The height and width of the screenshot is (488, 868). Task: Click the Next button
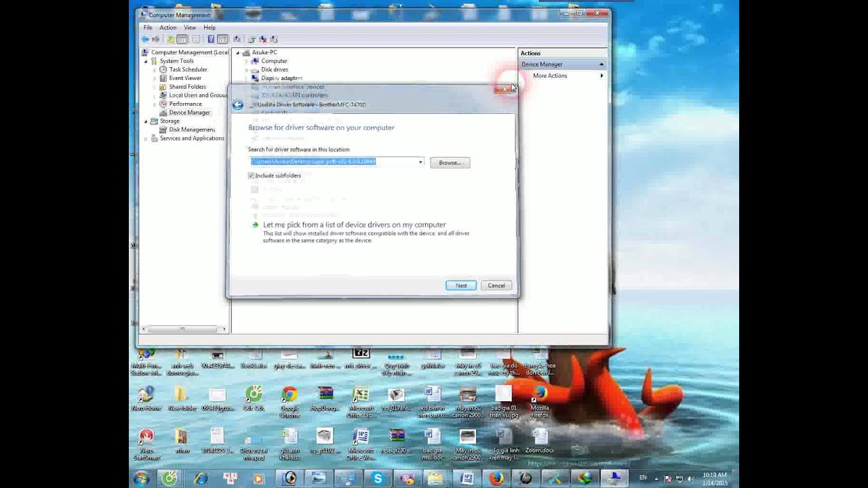[461, 285]
